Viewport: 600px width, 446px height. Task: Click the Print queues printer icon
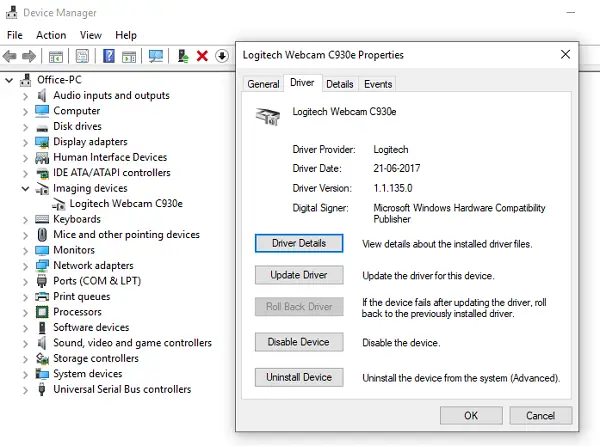(x=42, y=296)
